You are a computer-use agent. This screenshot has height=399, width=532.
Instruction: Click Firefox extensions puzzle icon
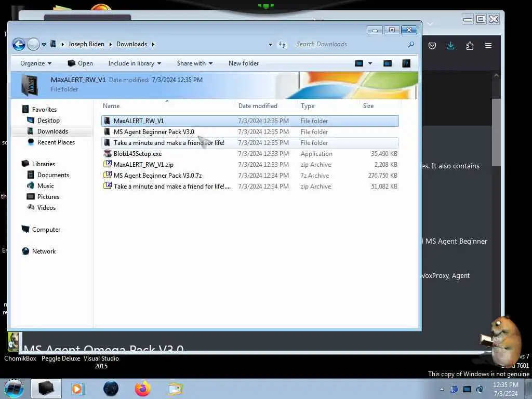(x=470, y=46)
